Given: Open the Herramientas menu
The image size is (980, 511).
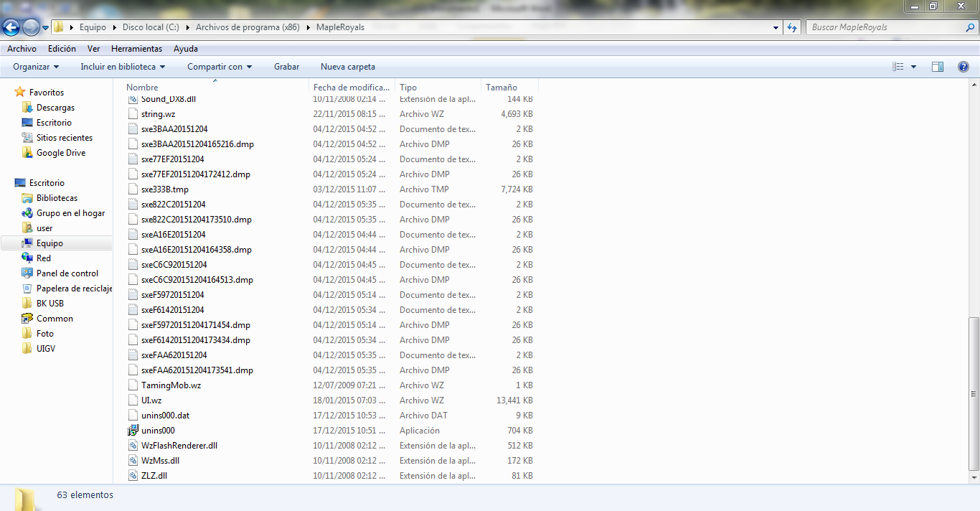Looking at the screenshot, I should click(136, 49).
